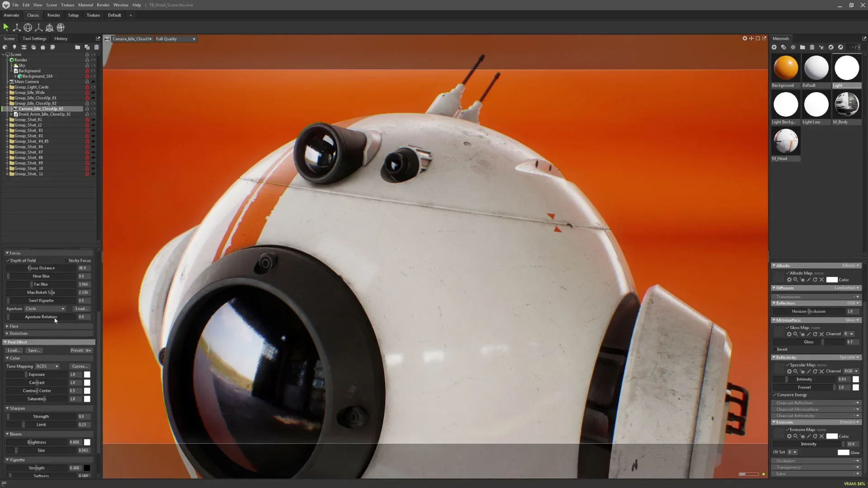Screen dimensions: 868x488
Task: Click the Texture menu in menu bar
Action: (67, 5)
